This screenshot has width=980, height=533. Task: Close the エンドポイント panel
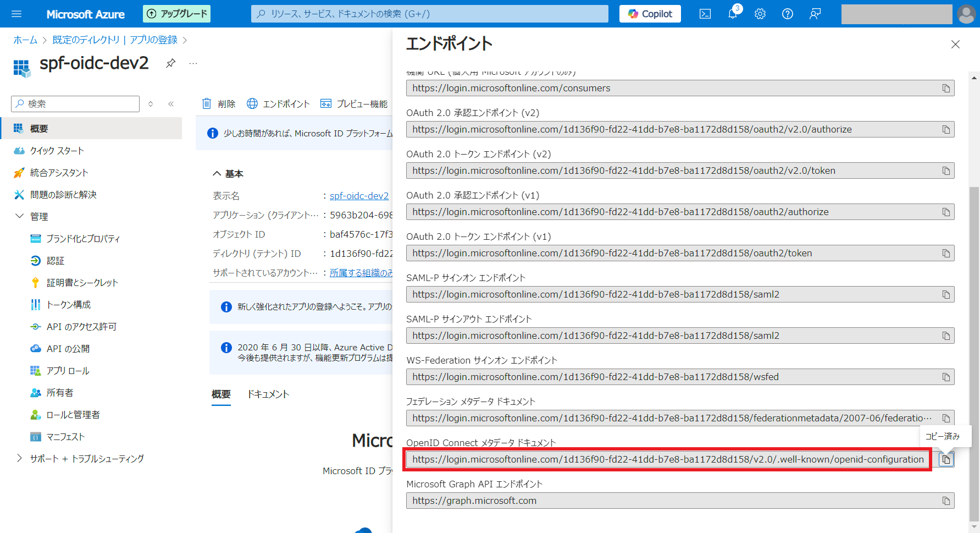[955, 45]
